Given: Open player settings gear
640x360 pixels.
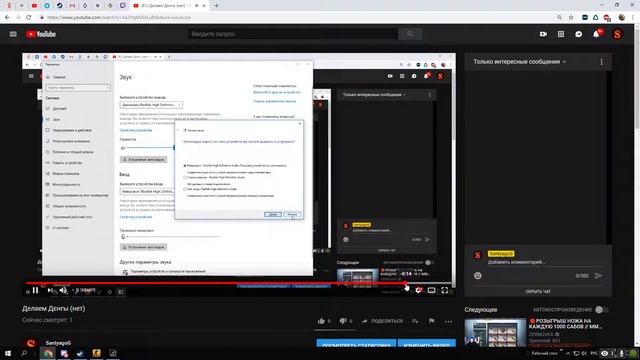Looking at the screenshot, I should coord(418,290).
